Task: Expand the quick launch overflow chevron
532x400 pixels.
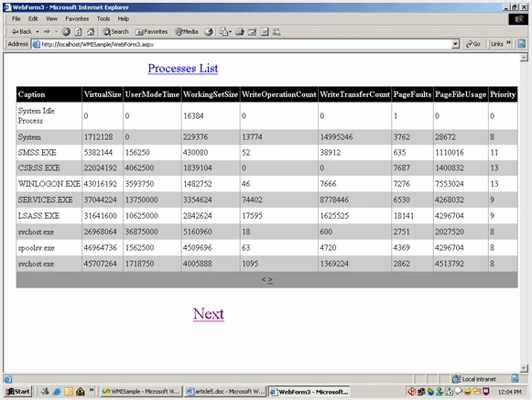Action: 92,390
